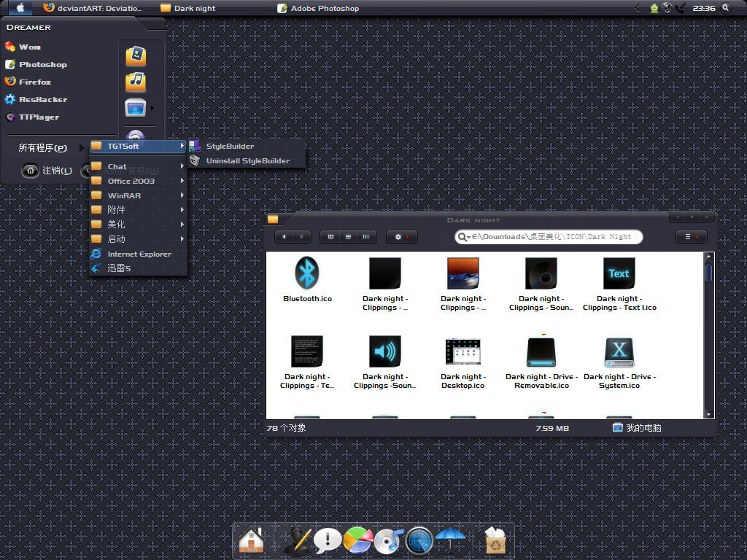This screenshot has width=747, height=560.
Task: Open the pie chart dock icon
Action: tap(357, 540)
